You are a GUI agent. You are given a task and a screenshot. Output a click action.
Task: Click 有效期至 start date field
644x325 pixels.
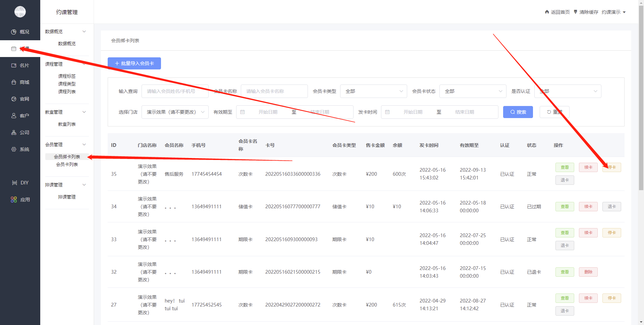click(x=268, y=112)
